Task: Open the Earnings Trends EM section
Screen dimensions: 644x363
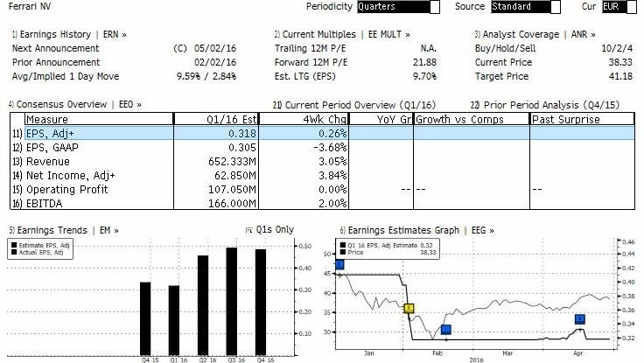Action: 64,230
